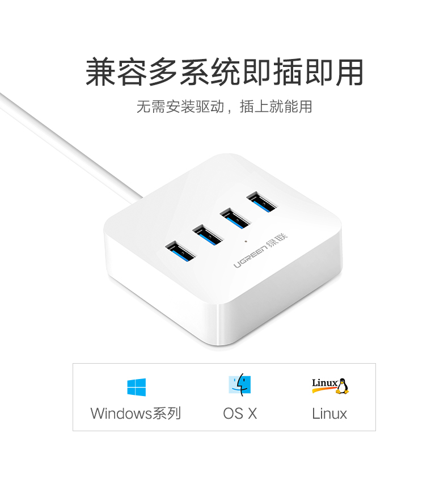
Task: Click the subtitle '无需安装驱动，插上就能用'
Action: click(x=225, y=107)
